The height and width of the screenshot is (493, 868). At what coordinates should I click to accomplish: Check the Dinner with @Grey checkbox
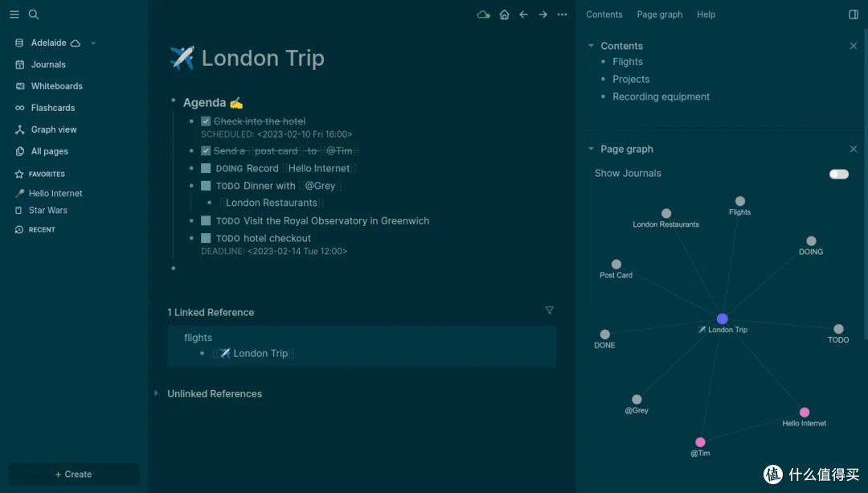(x=206, y=186)
